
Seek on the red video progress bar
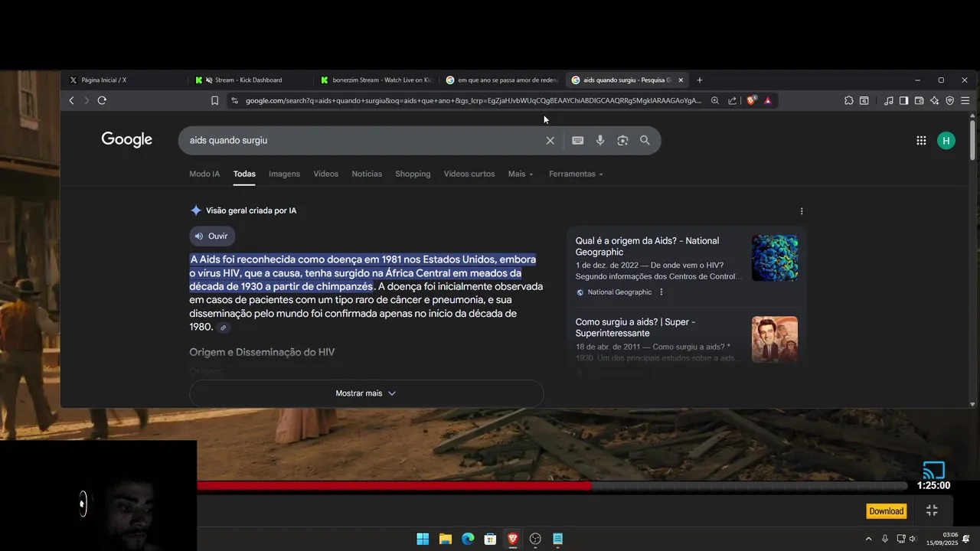(552, 485)
